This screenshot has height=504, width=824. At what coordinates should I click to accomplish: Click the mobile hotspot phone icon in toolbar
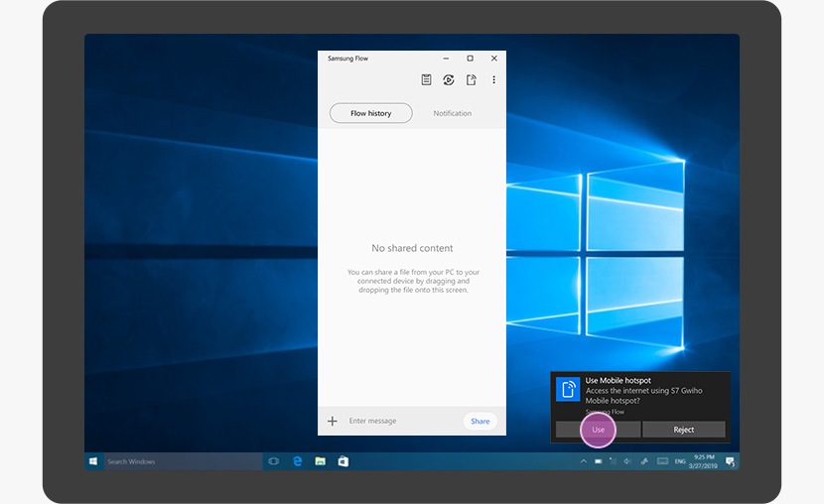(x=472, y=80)
